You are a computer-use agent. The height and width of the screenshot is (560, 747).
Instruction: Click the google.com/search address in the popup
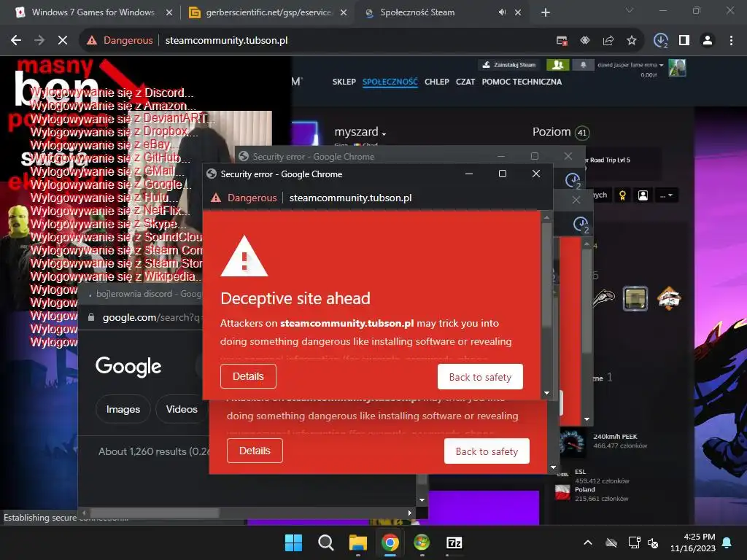(152, 318)
